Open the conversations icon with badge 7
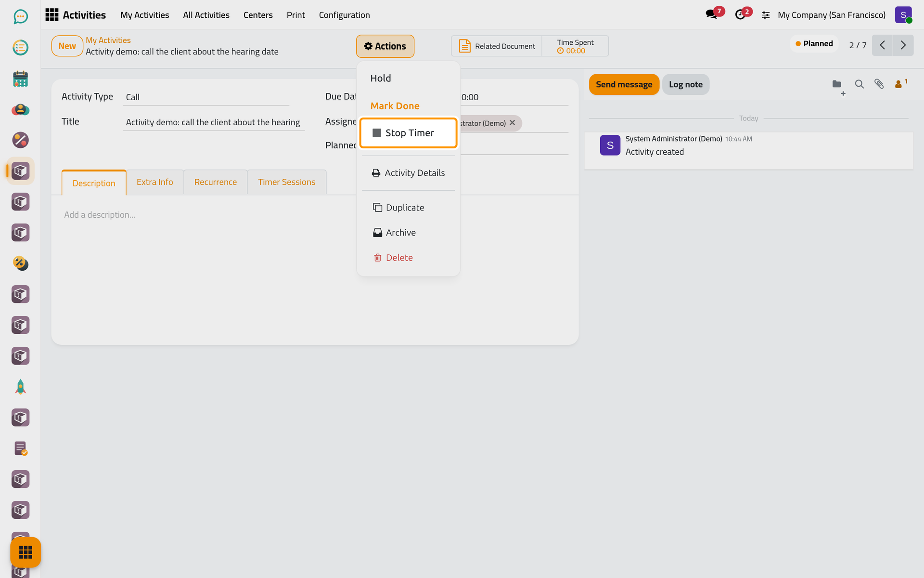The height and width of the screenshot is (578, 924). coord(711,14)
